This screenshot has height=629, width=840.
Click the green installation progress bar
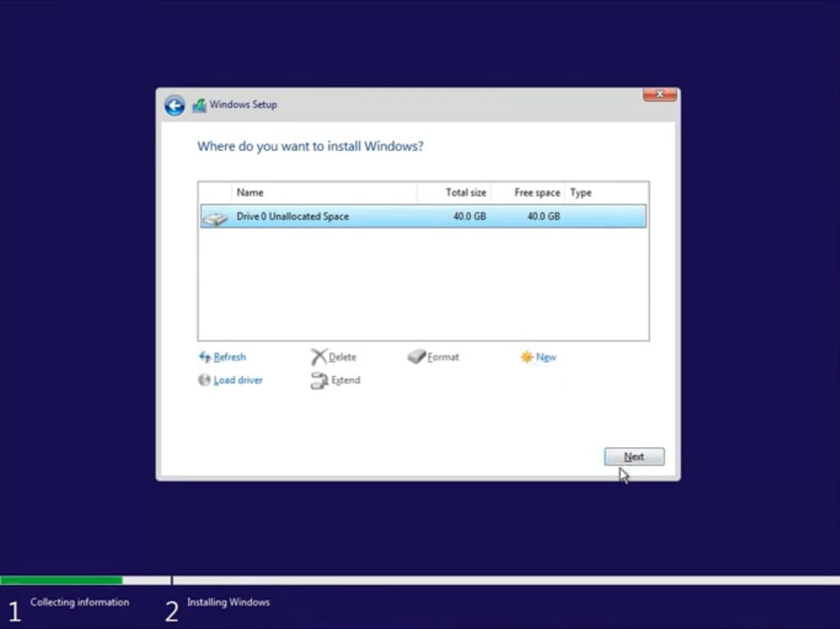[x=61, y=580]
